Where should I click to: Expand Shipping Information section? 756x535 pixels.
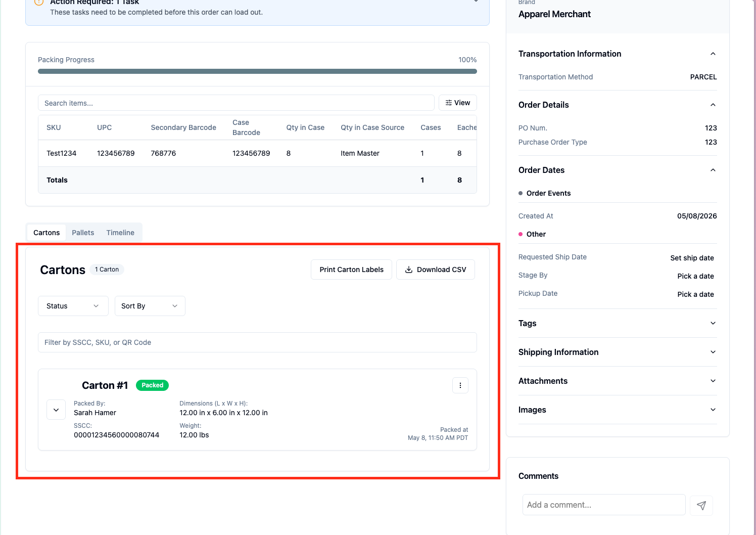tap(713, 352)
